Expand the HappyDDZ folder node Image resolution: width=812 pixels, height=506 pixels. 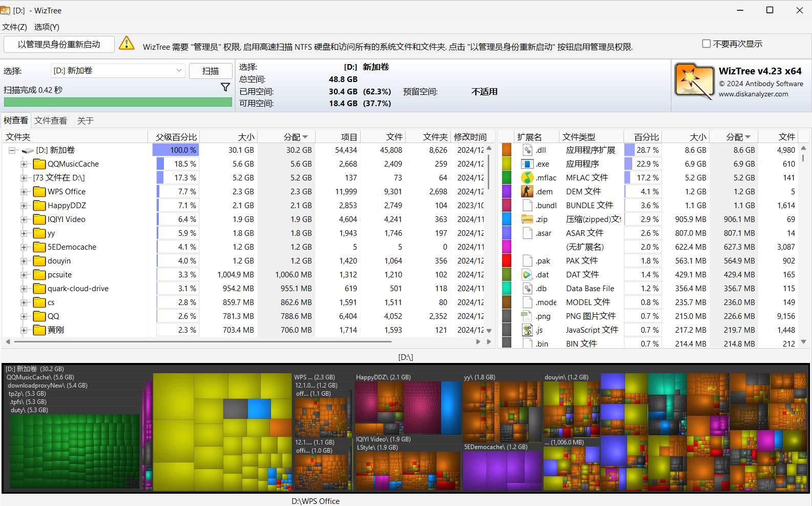pos(24,206)
